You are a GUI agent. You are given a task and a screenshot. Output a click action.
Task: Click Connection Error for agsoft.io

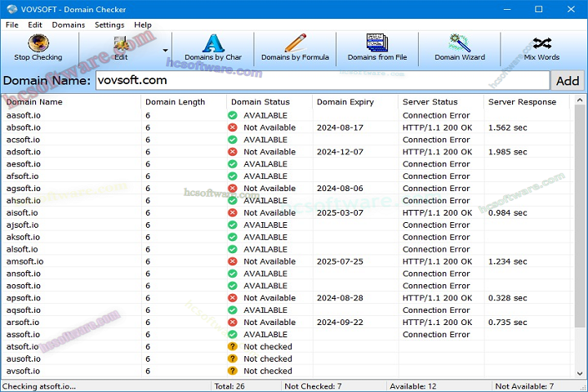(436, 189)
